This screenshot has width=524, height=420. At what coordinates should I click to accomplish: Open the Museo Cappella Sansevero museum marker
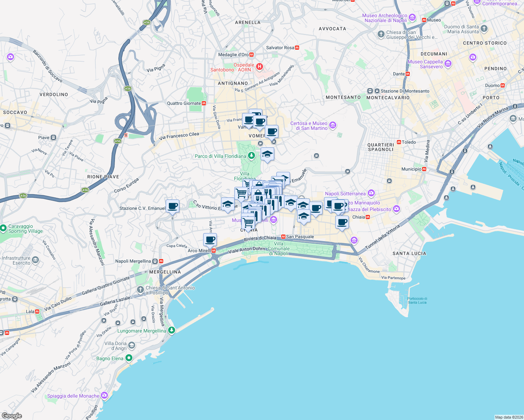click(448, 64)
